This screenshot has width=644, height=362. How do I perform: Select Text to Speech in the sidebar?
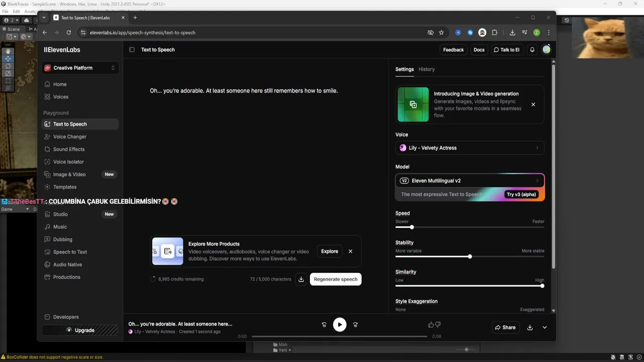pos(80,124)
